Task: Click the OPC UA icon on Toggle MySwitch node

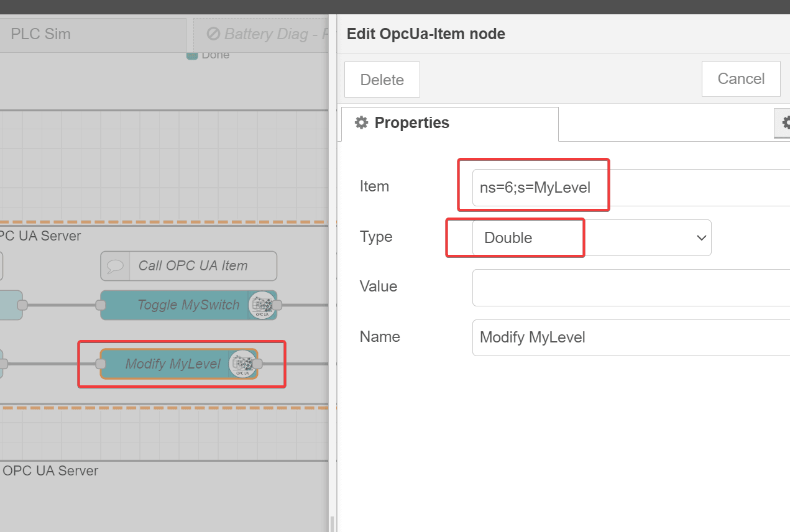Action: [262, 305]
